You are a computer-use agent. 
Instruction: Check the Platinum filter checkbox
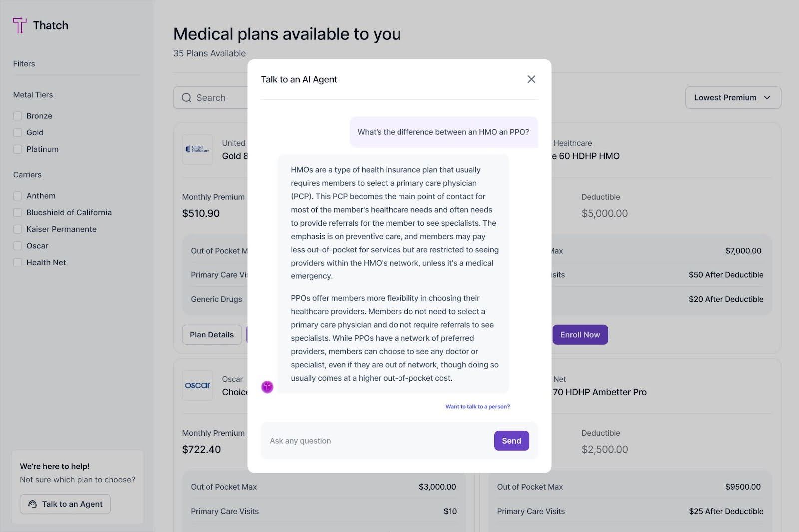(18, 149)
